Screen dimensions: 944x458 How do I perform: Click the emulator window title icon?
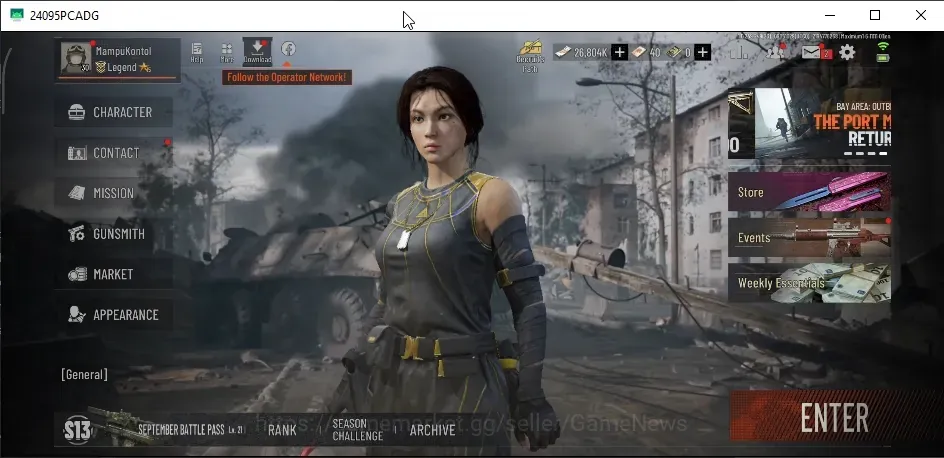click(17, 16)
